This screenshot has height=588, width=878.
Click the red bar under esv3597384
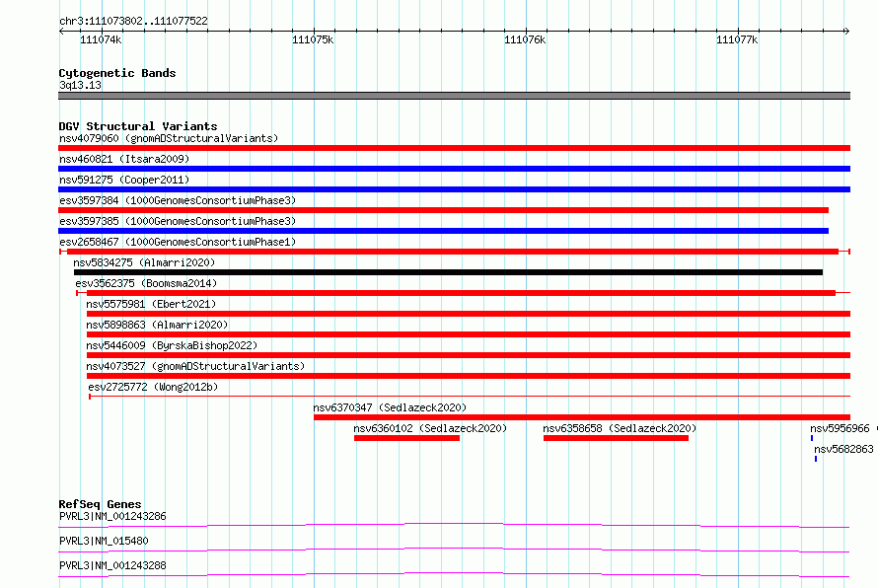(444, 210)
